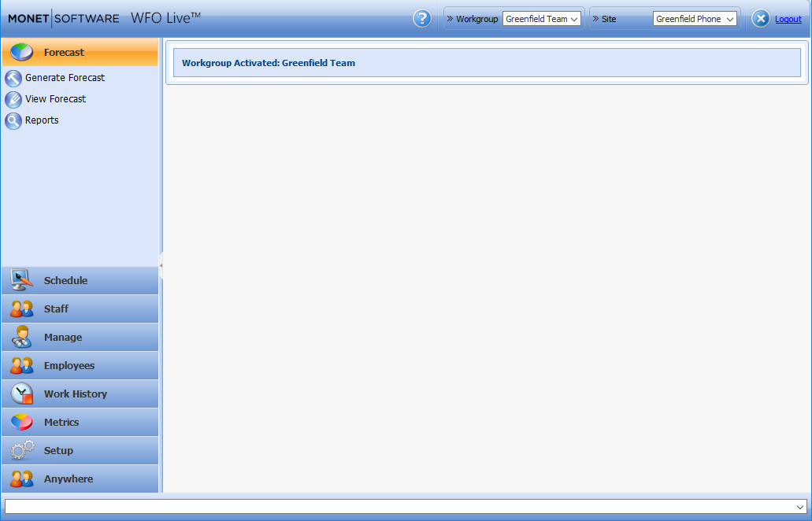
Task: Expand the bottom status bar dropdown
Action: 800,507
